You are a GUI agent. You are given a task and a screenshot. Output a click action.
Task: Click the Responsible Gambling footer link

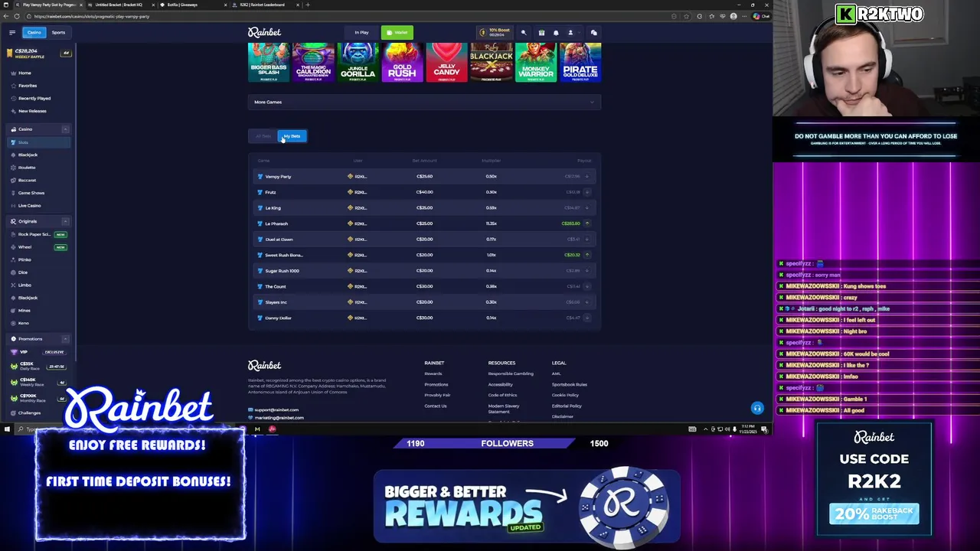[x=511, y=373]
